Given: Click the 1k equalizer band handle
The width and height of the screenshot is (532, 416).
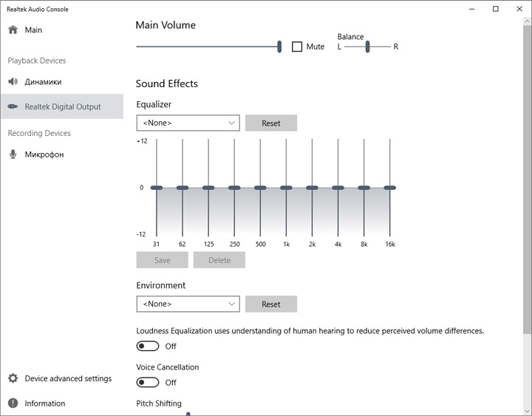Looking at the screenshot, I should pos(286,188).
